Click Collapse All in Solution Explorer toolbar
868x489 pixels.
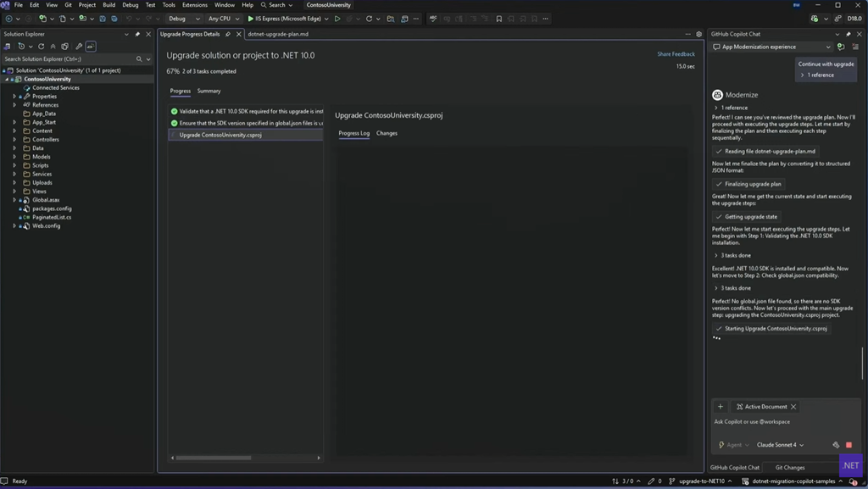(53, 47)
